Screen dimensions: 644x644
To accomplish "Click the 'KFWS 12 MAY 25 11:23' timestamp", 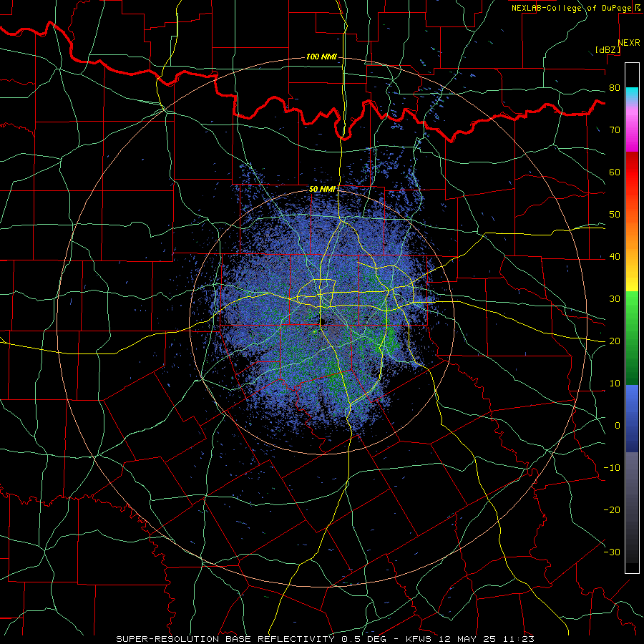I will (470, 639).
